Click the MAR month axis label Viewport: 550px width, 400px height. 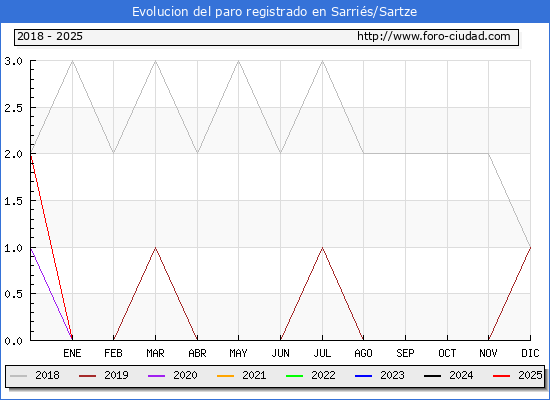point(155,353)
